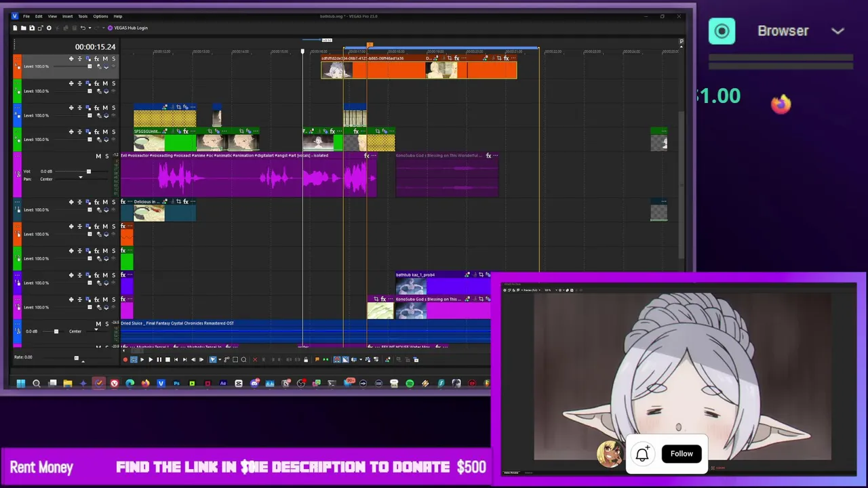Select the Zoom Edit magnifier tool
868x488 pixels.
coord(243,359)
